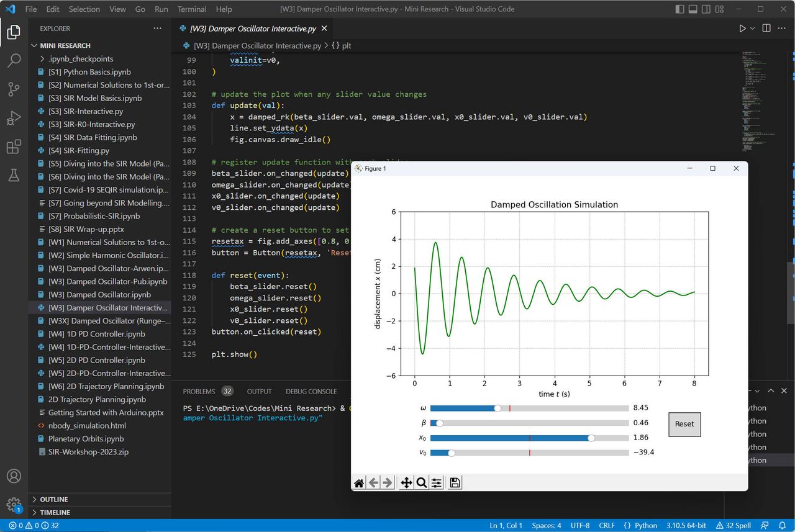Open matplotlib Configure subplots tool
Image resolution: width=795 pixels, height=532 pixels.
click(x=437, y=483)
